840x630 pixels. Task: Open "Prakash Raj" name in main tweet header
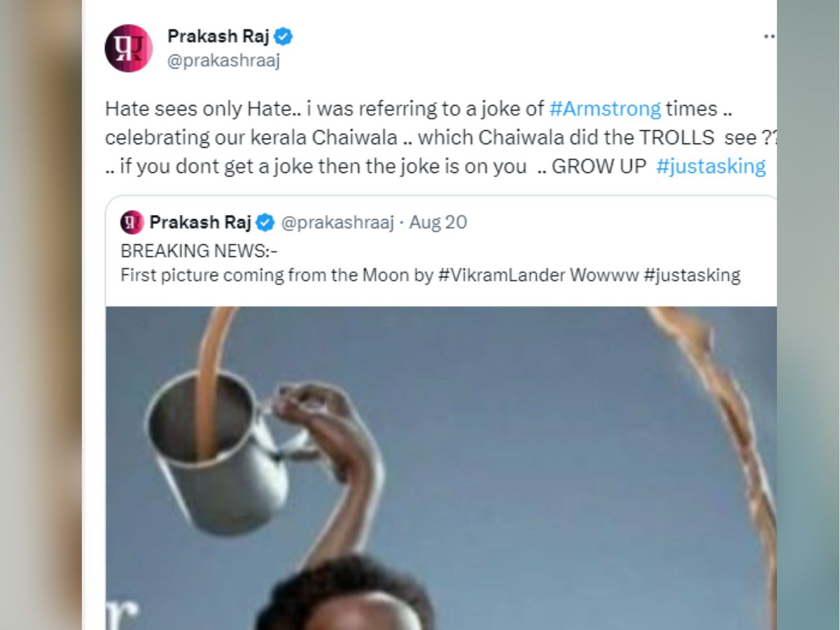coord(218,36)
